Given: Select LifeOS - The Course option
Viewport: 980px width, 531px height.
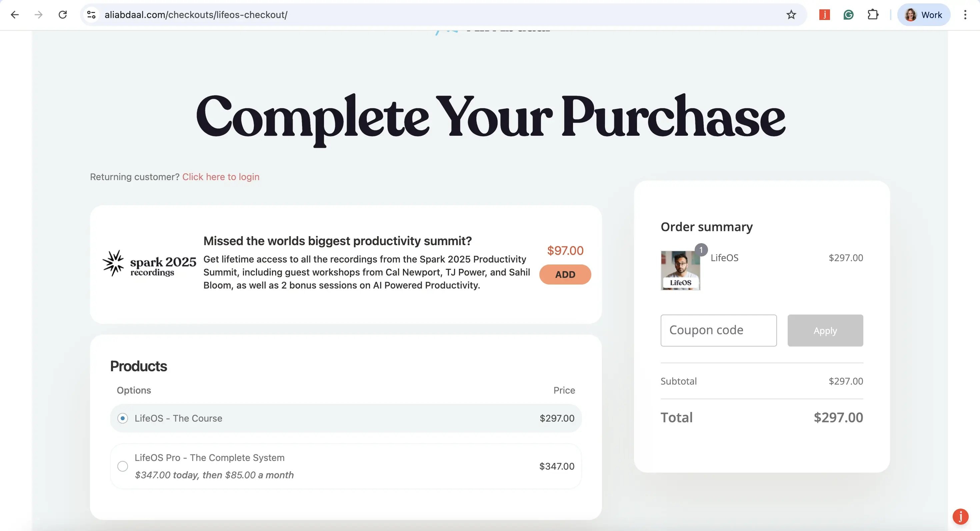Looking at the screenshot, I should pyautogui.click(x=123, y=418).
